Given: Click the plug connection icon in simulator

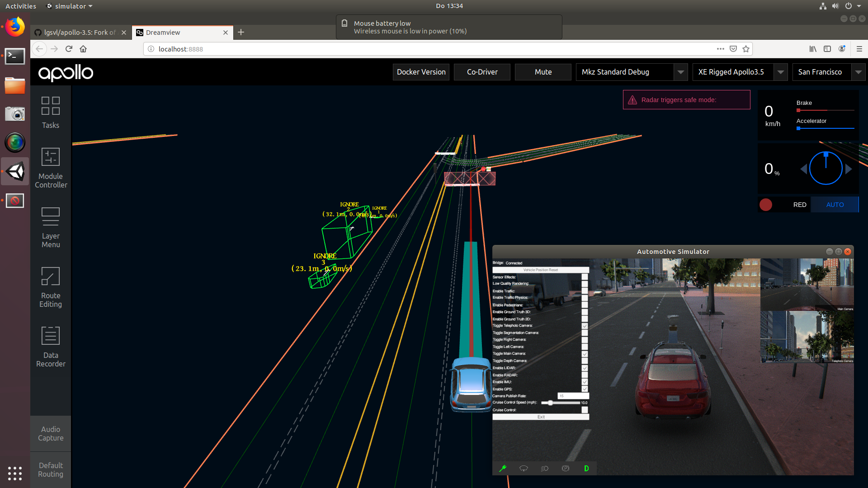Looking at the screenshot, I should (503, 469).
